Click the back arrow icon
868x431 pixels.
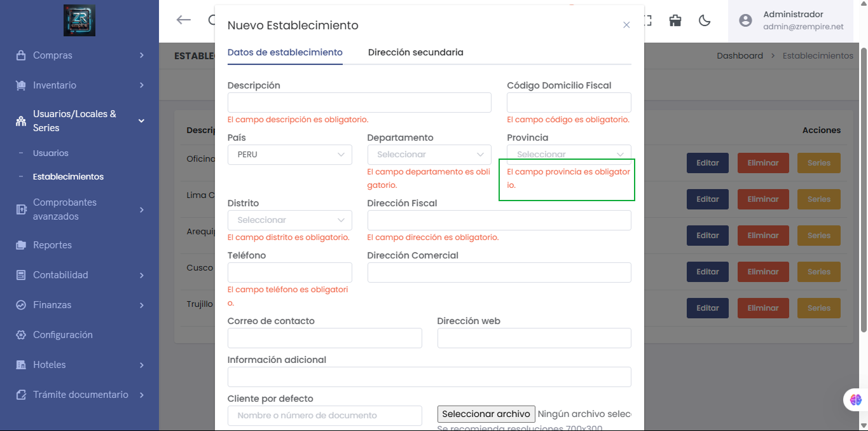coord(183,20)
